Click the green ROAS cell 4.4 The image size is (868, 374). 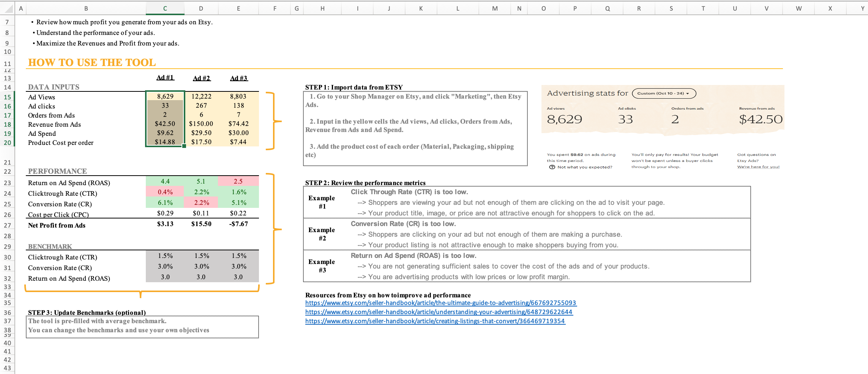[x=165, y=181]
